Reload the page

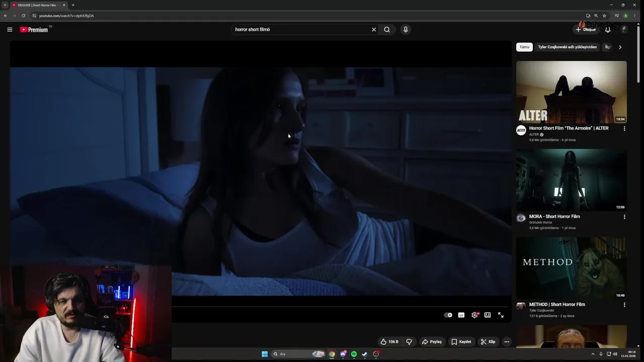coord(23,16)
